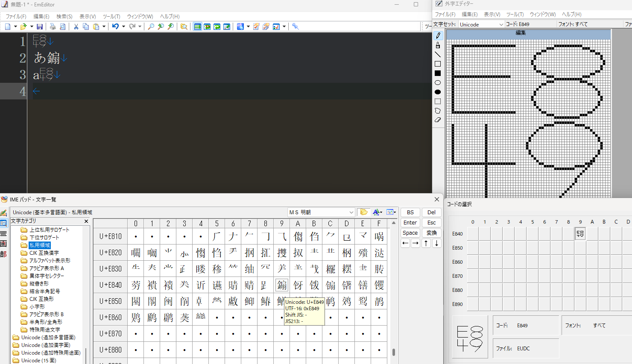This screenshot has height=364, width=632.
Task: Select the Filled Ellipse tool
Action: (438, 92)
